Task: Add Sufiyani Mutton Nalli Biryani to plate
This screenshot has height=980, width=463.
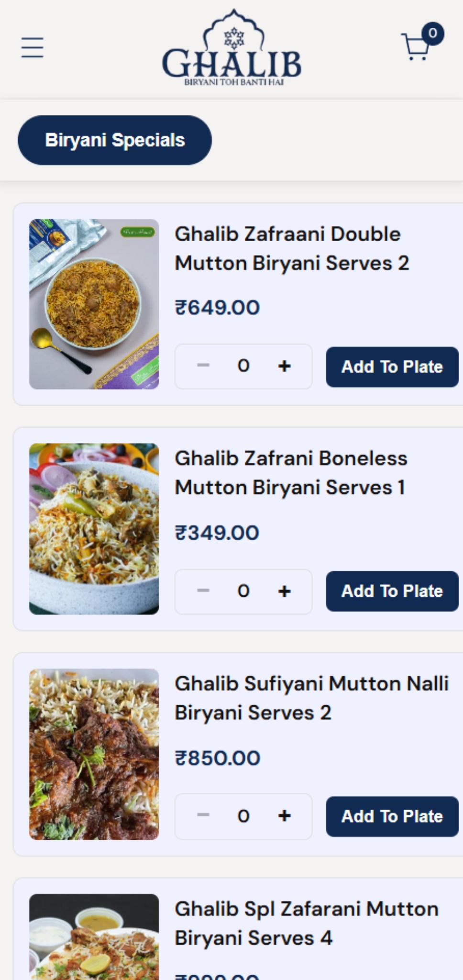Action: click(x=392, y=816)
